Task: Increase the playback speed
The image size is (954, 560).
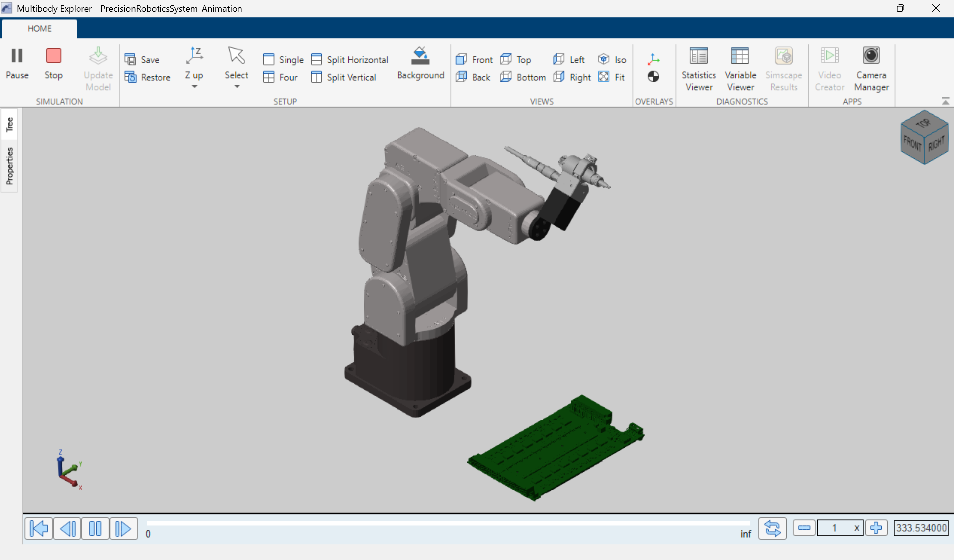Action: (x=876, y=528)
